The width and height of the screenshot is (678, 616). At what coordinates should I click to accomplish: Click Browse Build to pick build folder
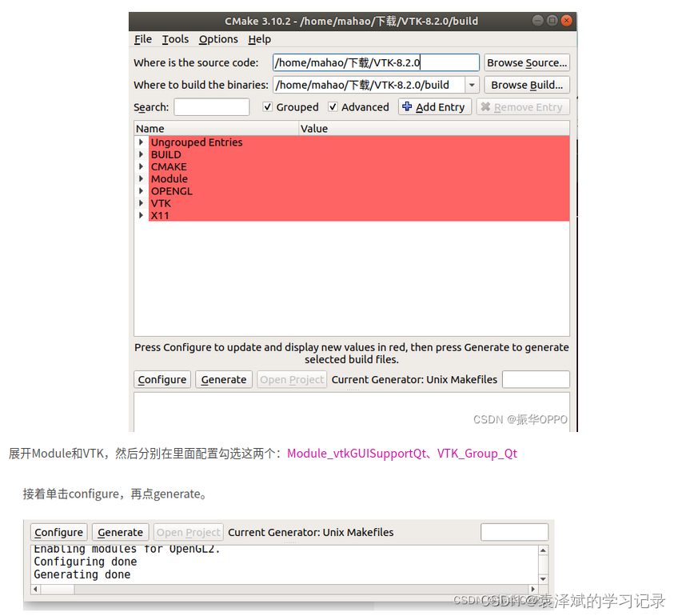[526, 85]
